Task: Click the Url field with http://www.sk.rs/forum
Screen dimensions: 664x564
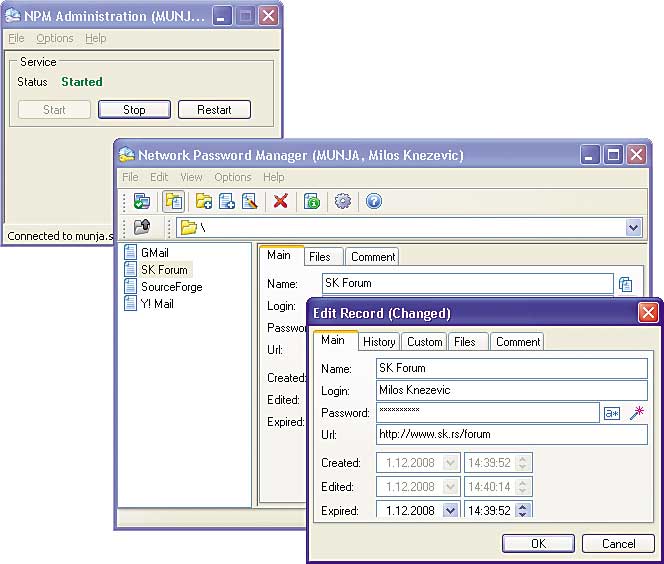Action: click(512, 434)
